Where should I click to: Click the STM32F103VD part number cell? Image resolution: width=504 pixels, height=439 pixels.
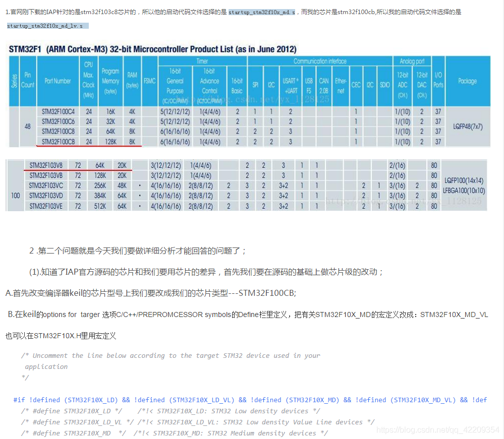[x=46, y=196]
